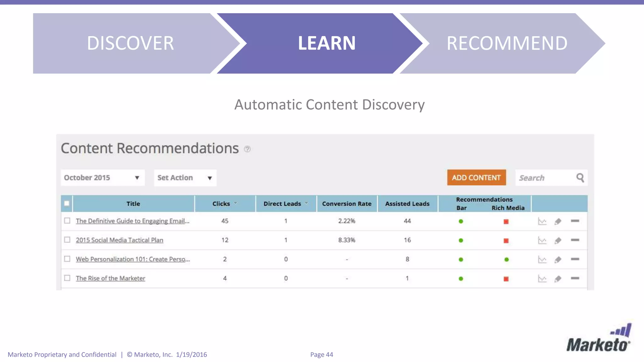Open analytics chart for Definitive Guide row

coord(542,221)
